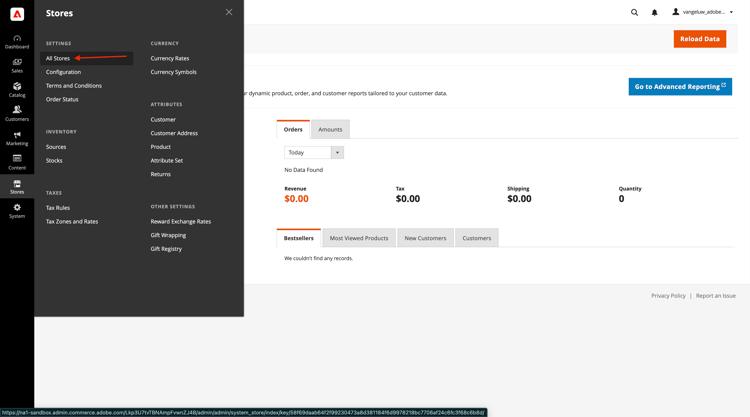The width and height of the screenshot is (750, 417).
Task: Click the Adobe Commerce logo
Action: [x=17, y=14]
